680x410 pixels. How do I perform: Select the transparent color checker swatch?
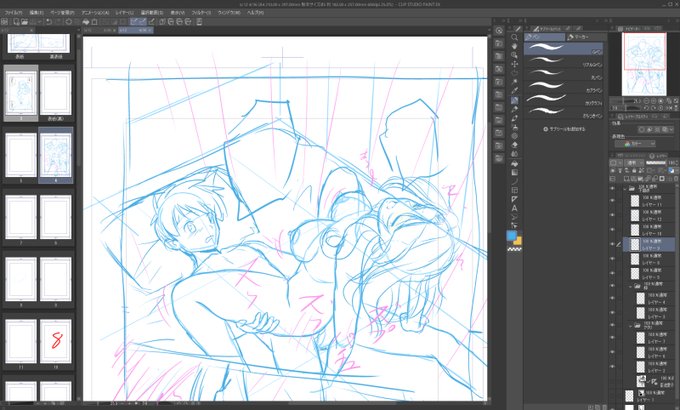tap(514, 249)
